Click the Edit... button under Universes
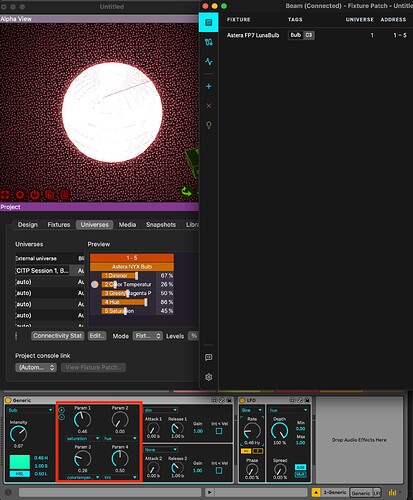The width and height of the screenshot is (413, 500). click(x=97, y=336)
